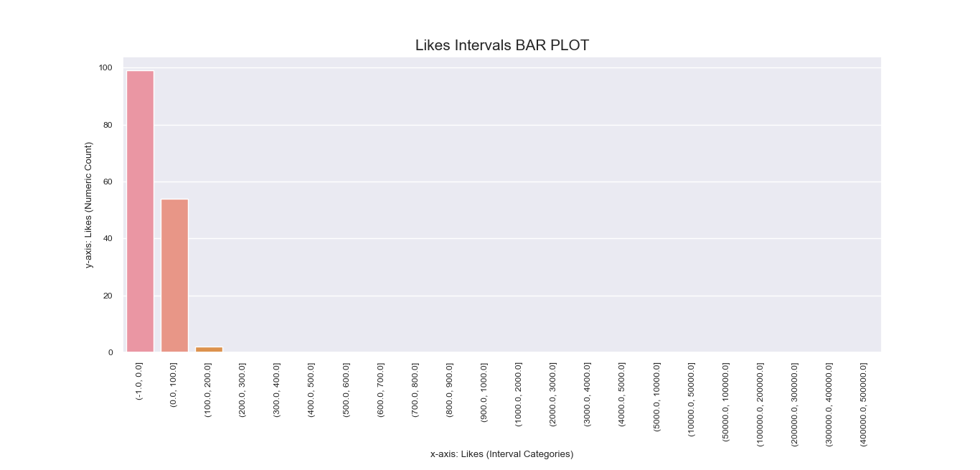Click the chart title Likes Intervals BAR PLOT
Screen dimensions: 980x470
(502, 45)
